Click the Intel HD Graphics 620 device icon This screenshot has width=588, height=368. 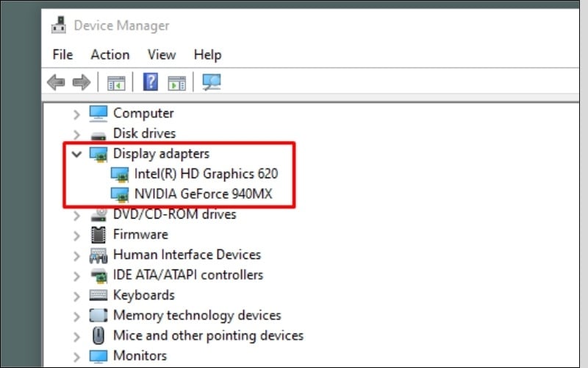120,174
